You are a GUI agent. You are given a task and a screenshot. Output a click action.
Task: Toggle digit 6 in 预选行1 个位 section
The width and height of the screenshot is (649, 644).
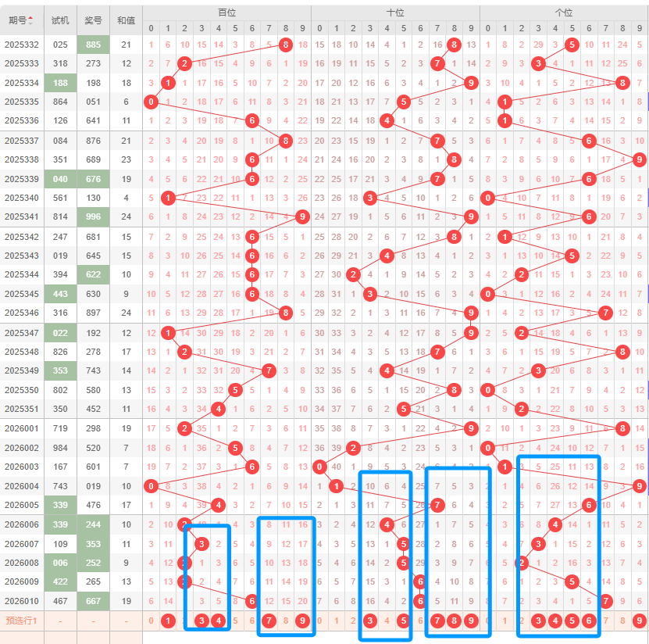coord(590,621)
